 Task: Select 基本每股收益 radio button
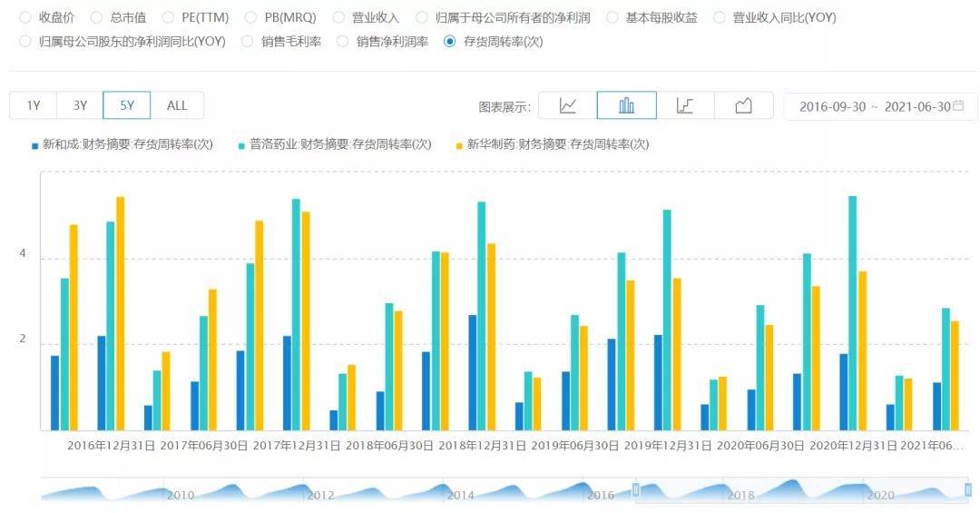point(612,17)
